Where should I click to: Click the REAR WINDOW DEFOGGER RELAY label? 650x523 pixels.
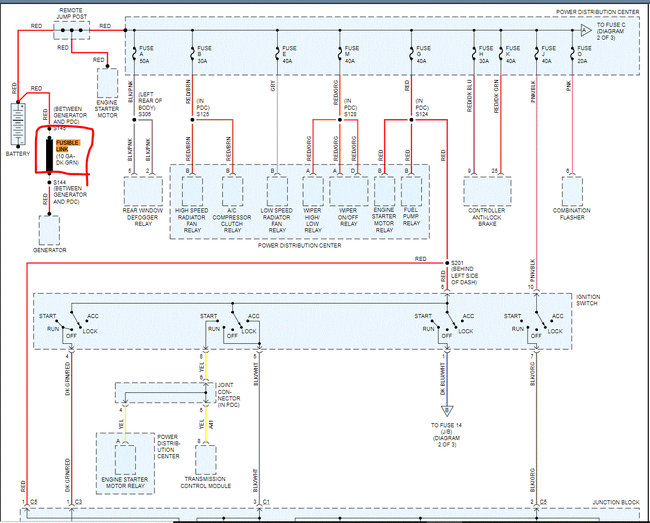click(x=143, y=217)
